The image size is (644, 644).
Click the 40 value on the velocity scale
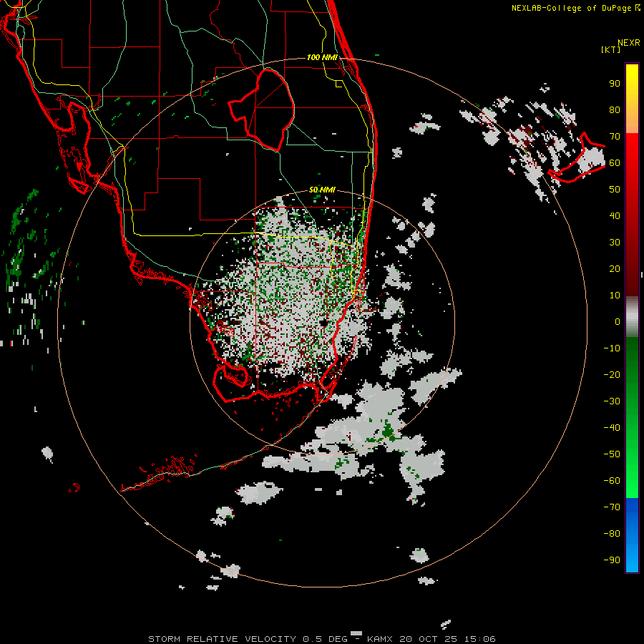[615, 215]
